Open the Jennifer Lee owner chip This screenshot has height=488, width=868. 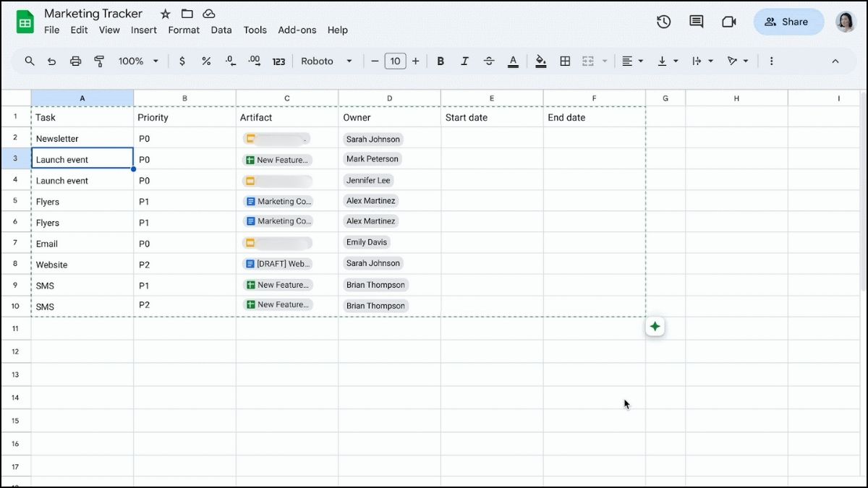pos(368,180)
